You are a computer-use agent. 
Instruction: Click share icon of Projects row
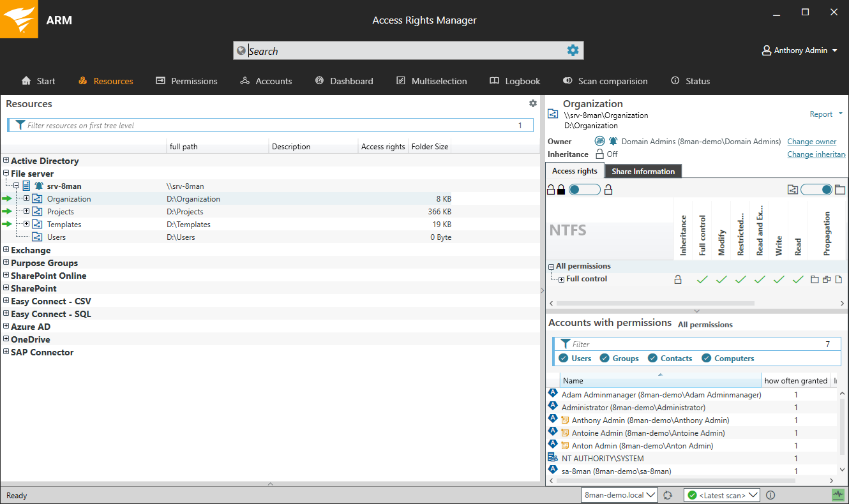37,212
